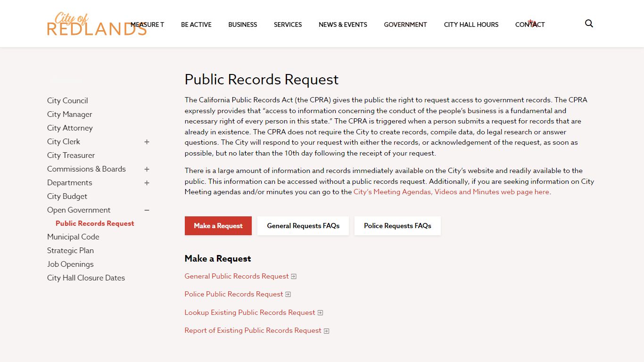Go to City Treasurer page
Screen dimensions: 644x362
coord(71,155)
